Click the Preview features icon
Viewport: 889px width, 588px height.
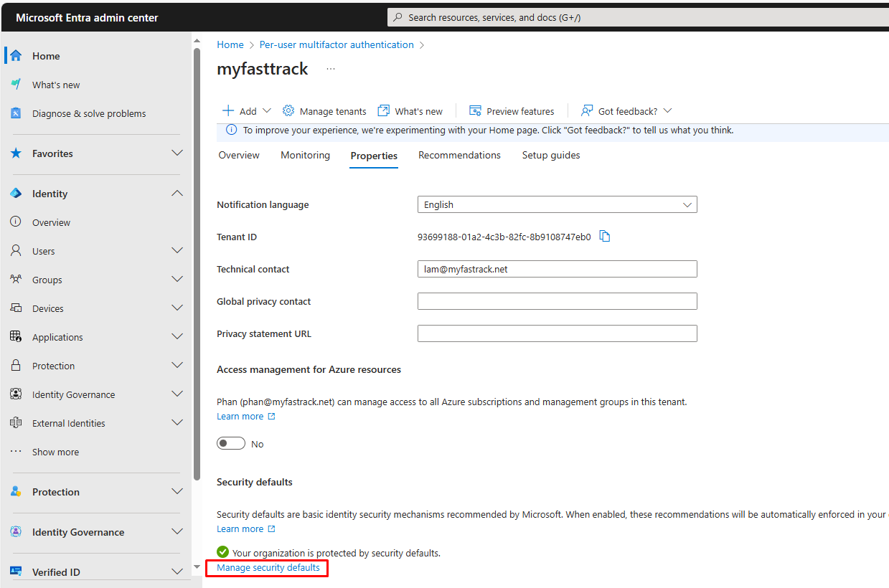[x=475, y=110]
